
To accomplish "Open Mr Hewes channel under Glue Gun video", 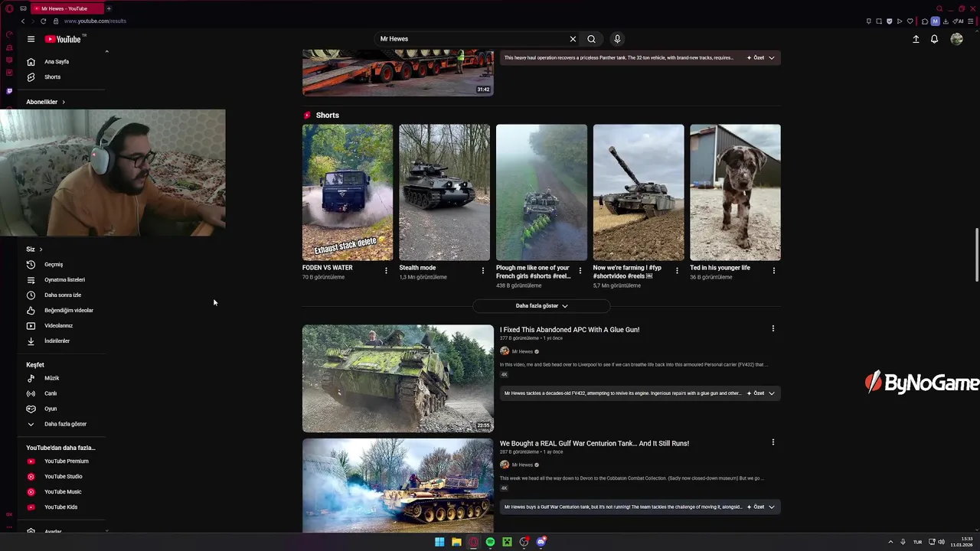I will (x=522, y=351).
